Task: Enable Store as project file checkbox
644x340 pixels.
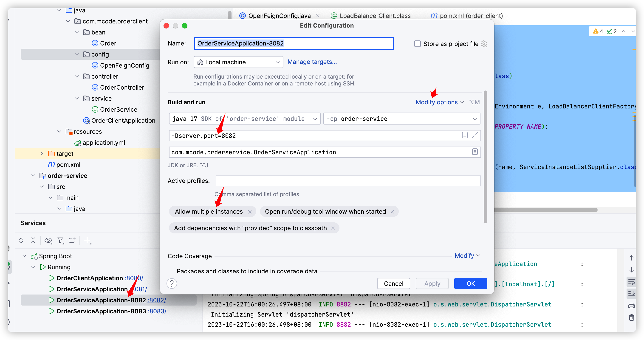Action: tap(418, 44)
